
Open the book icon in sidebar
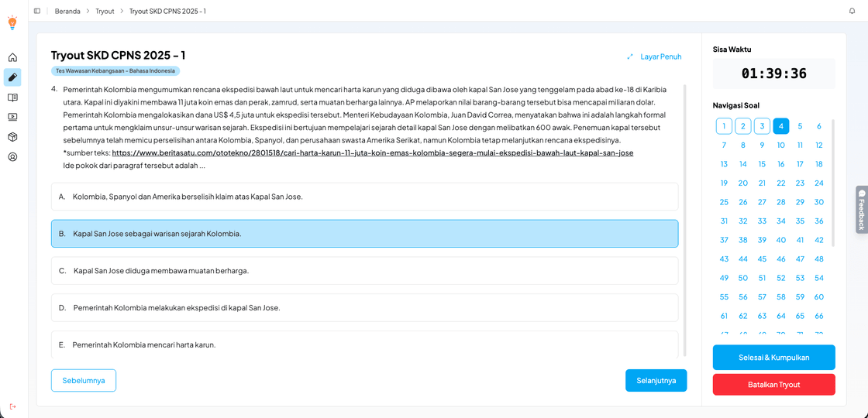(x=12, y=98)
